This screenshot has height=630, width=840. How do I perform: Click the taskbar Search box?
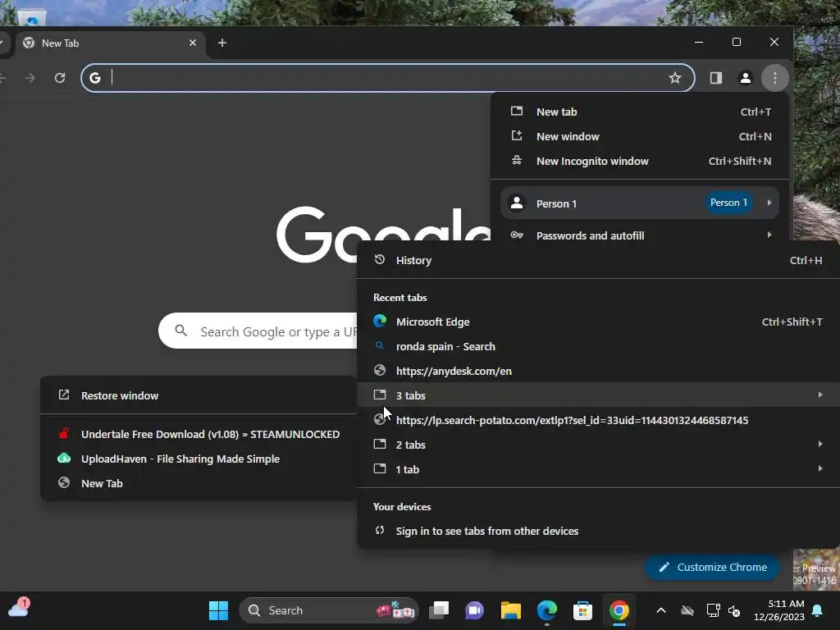(328, 610)
